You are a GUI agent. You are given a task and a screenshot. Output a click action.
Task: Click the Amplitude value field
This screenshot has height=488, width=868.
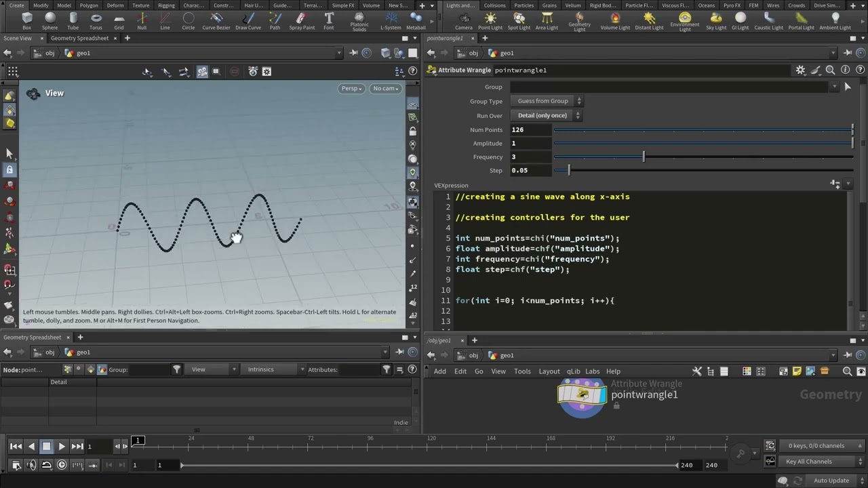tap(530, 144)
